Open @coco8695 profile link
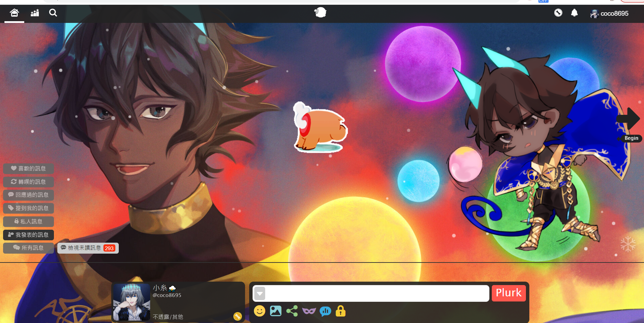Image resolution: width=644 pixels, height=323 pixels. [167, 295]
